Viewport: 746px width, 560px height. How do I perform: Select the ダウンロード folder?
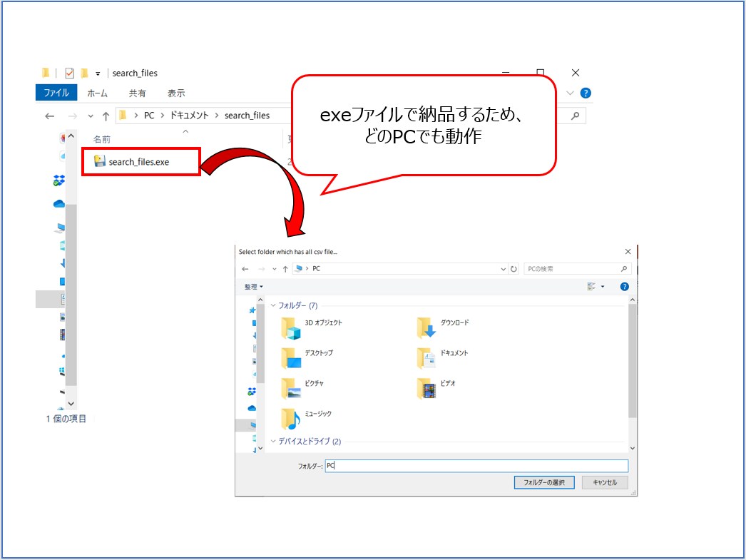pyautogui.click(x=444, y=327)
